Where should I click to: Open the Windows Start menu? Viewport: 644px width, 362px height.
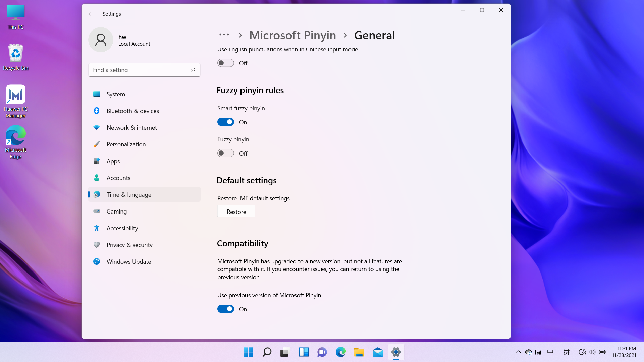(248, 352)
